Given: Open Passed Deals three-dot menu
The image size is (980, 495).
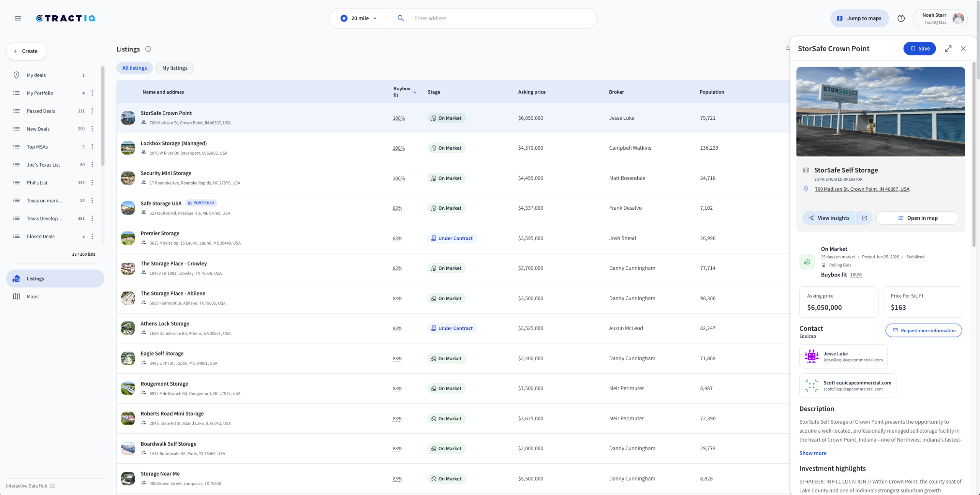Looking at the screenshot, I should tap(92, 111).
